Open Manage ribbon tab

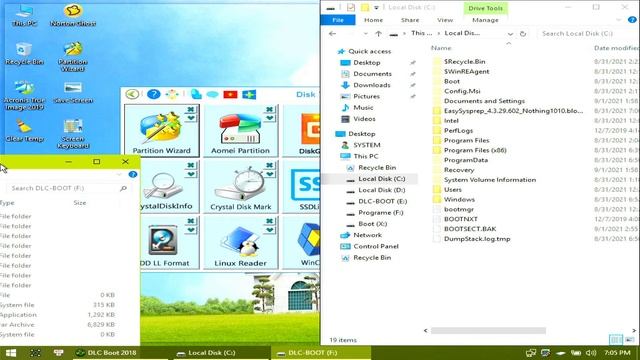pyautogui.click(x=485, y=20)
